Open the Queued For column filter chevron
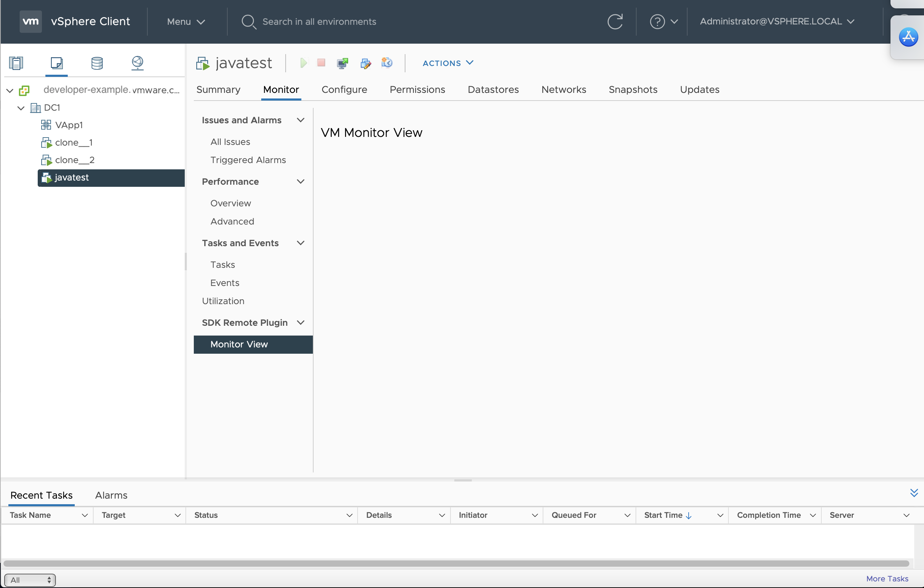Viewport: 924px width, 588px height. click(x=628, y=515)
